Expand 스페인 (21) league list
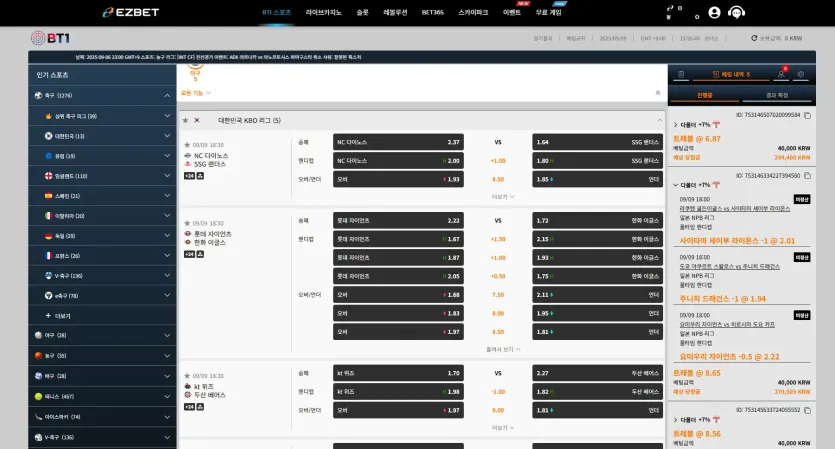Image resolution: width=835 pixels, height=449 pixels. (x=167, y=195)
